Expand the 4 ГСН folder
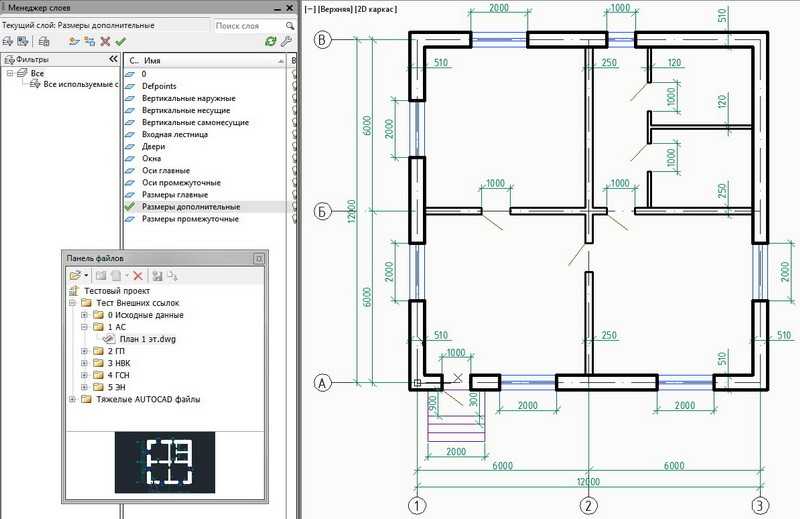The height and width of the screenshot is (519, 800). tap(85, 375)
